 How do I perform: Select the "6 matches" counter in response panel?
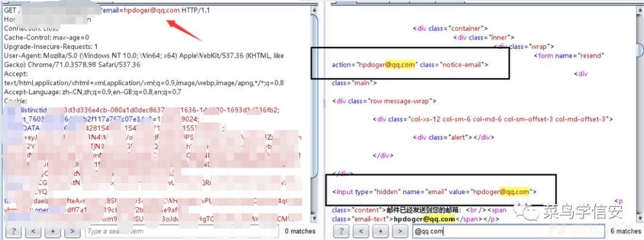627,232
